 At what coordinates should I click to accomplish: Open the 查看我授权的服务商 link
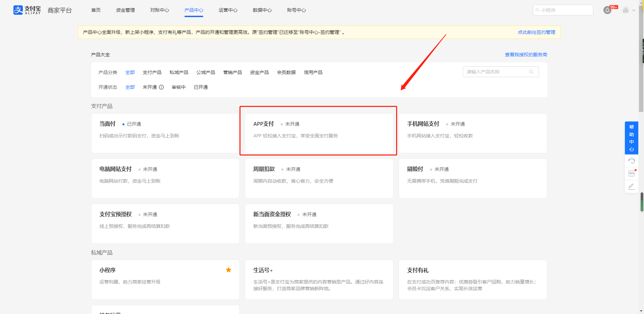tap(526, 55)
